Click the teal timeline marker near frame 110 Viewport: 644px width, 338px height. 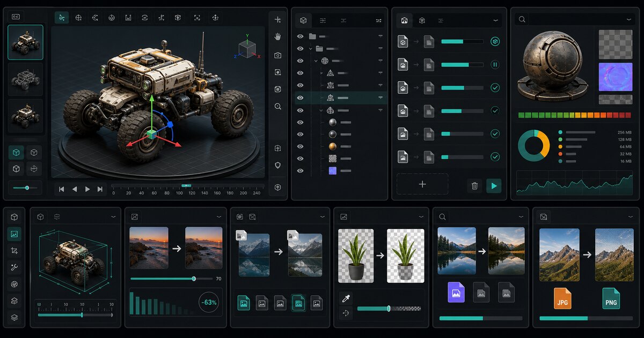pos(186,186)
